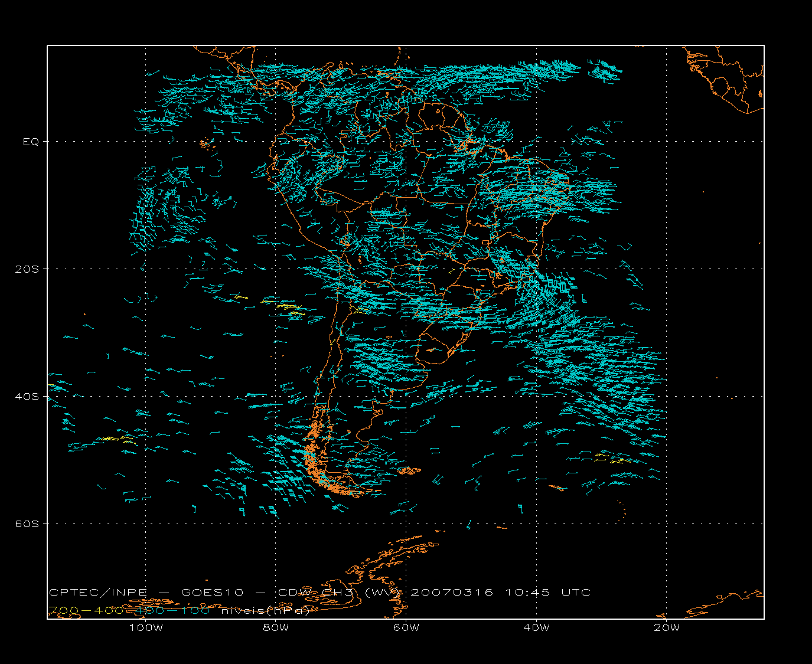Click the 80W longitude label
The width and height of the screenshot is (812, 664).
click(x=276, y=627)
